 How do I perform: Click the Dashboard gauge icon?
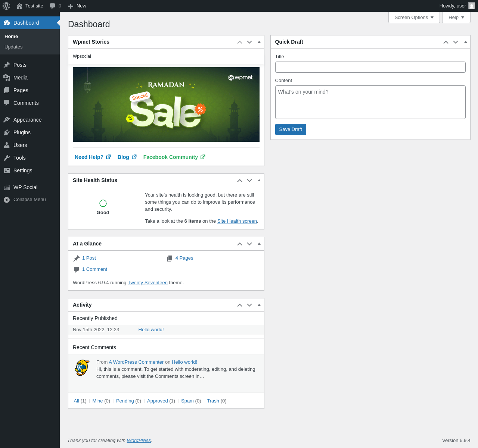pyautogui.click(x=7, y=23)
